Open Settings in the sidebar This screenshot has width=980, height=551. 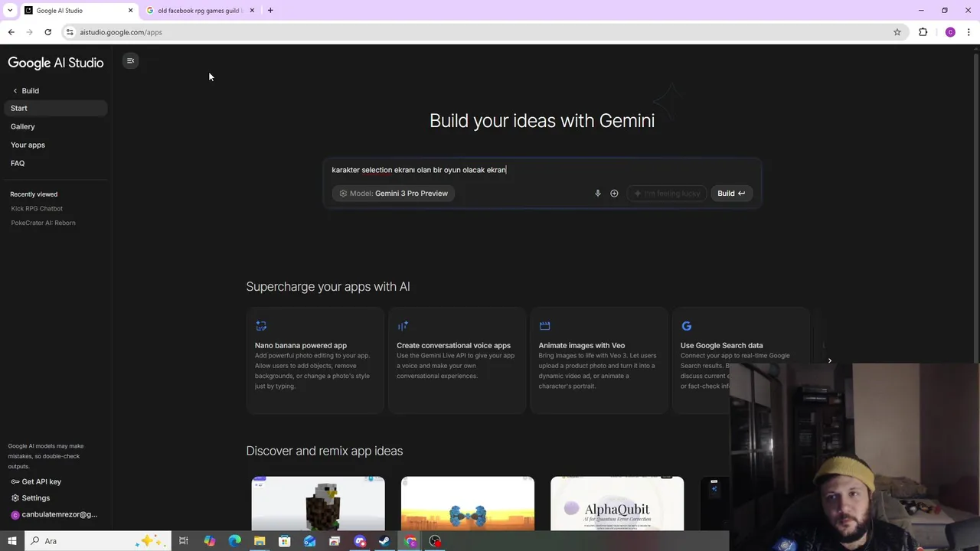[31, 497]
